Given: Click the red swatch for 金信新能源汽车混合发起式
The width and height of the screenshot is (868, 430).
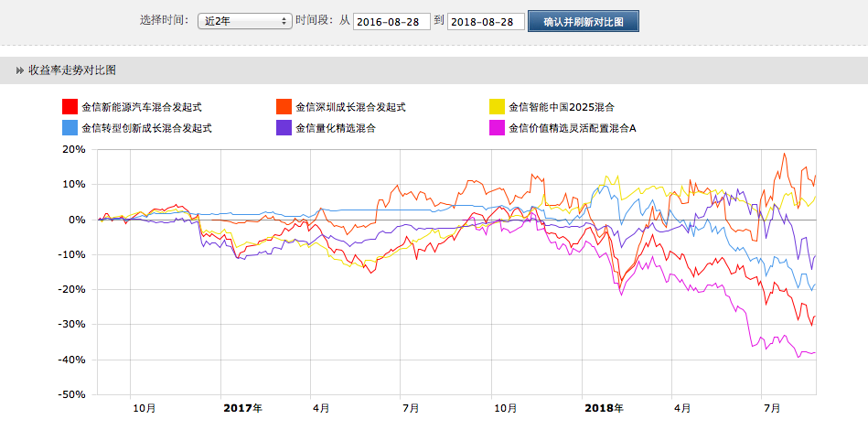Looking at the screenshot, I should [x=70, y=107].
